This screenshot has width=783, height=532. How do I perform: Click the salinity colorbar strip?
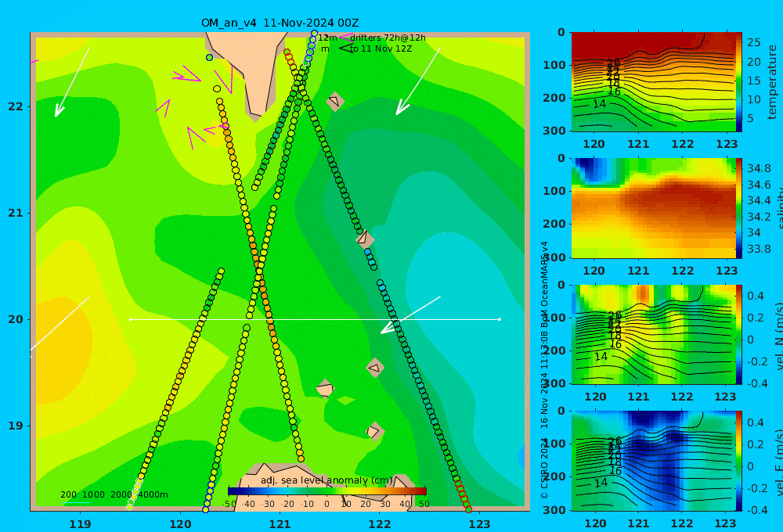(739, 208)
